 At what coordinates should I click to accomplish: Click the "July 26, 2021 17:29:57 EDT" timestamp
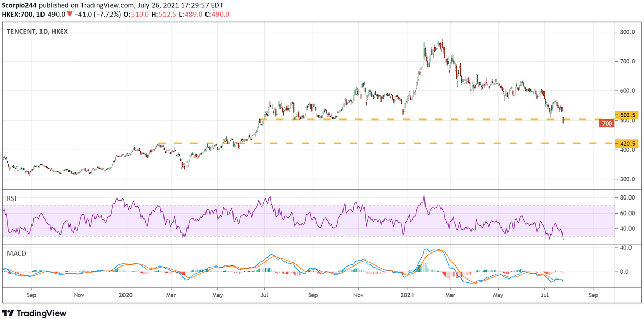coord(180,5)
